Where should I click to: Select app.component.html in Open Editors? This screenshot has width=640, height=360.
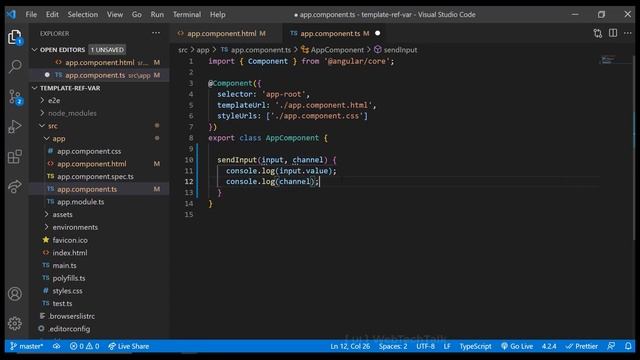coord(99,62)
